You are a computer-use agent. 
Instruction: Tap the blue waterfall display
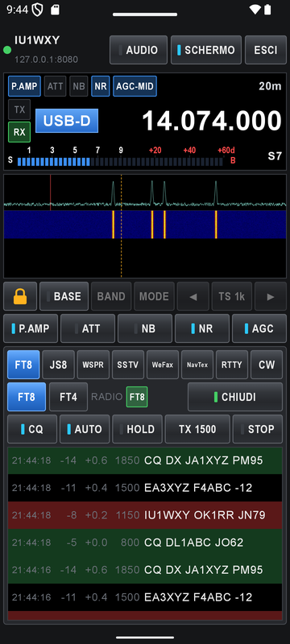coord(145,225)
